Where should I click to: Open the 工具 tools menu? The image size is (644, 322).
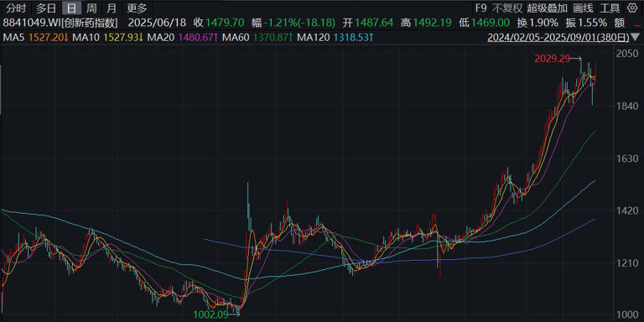tap(610, 8)
